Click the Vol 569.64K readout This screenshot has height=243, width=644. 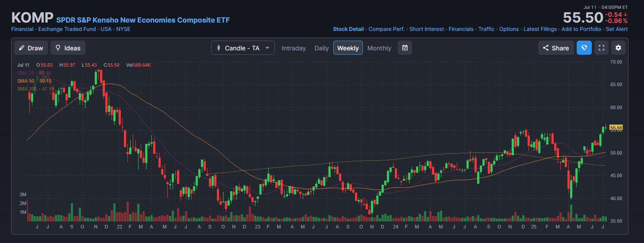[139, 65]
